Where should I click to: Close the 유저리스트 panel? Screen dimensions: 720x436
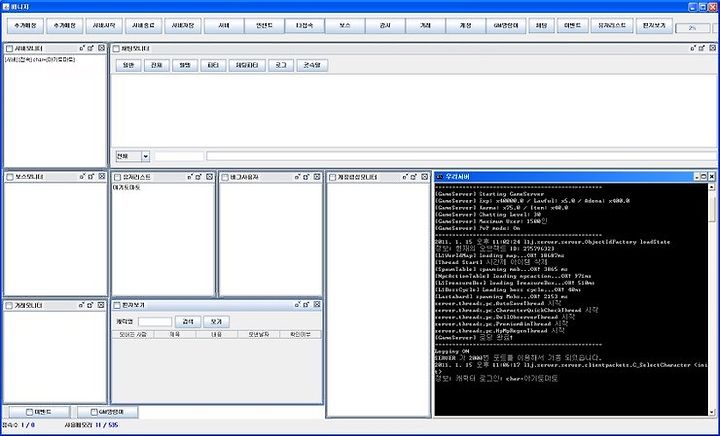pos(209,177)
